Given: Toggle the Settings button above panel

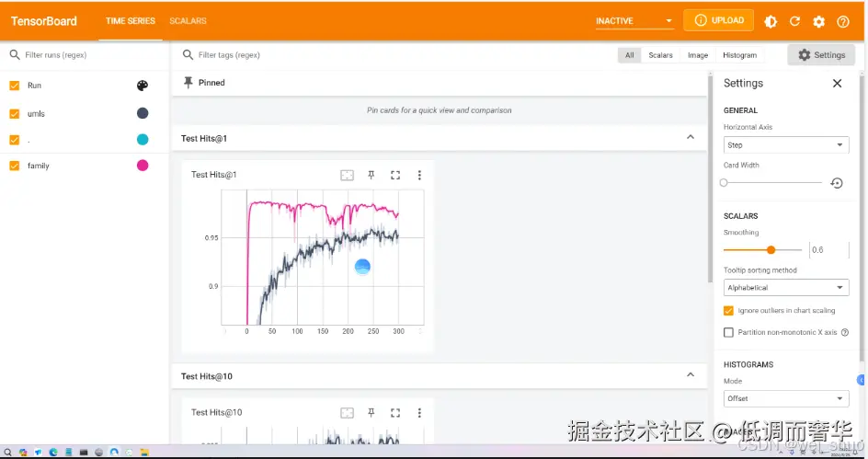Looking at the screenshot, I should [821, 55].
